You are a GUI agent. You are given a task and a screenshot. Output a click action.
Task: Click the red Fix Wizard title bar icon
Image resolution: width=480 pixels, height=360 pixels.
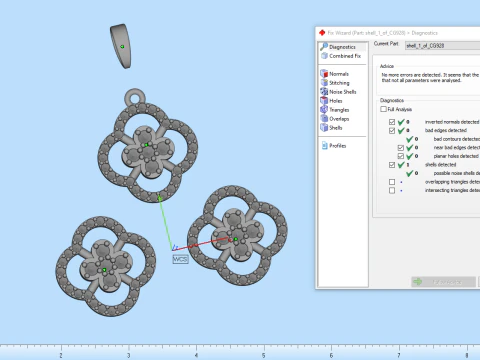pos(322,33)
